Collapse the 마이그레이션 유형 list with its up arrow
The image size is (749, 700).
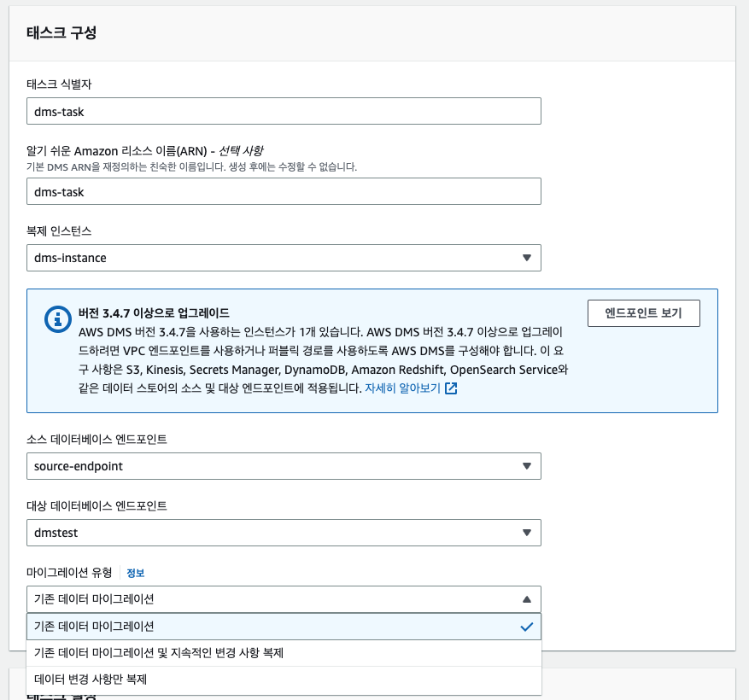pyautogui.click(x=526, y=599)
